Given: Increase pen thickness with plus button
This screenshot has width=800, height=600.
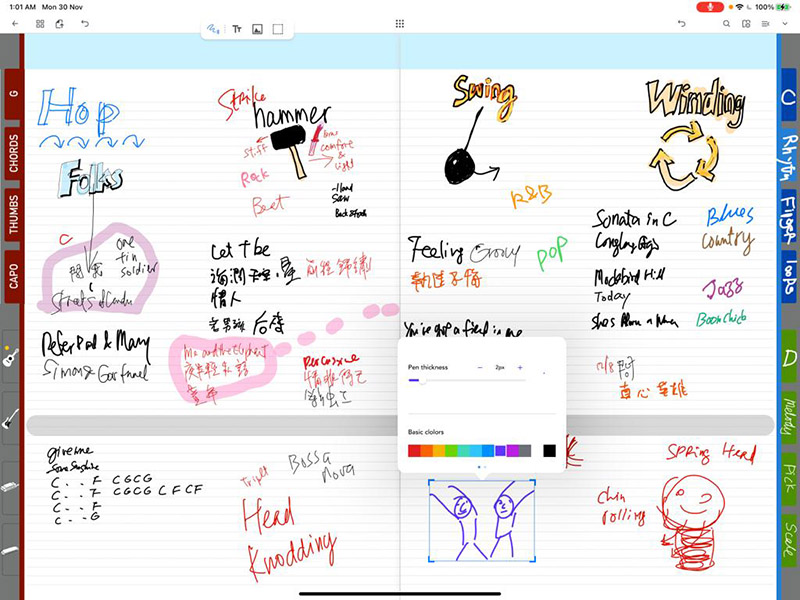Looking at the screenshot, I should pyautogui.click(x=520, y=368).
